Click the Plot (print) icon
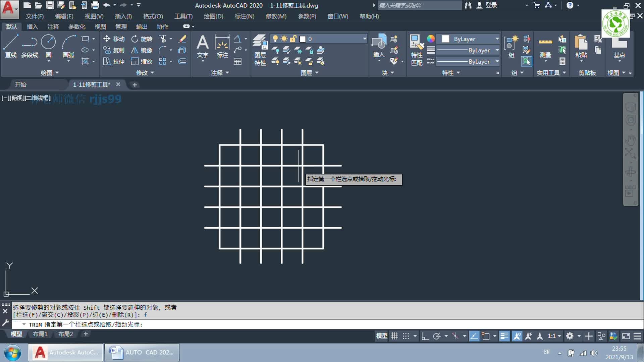Viewport: 644px width, 362px height. (x=95, y=5)
